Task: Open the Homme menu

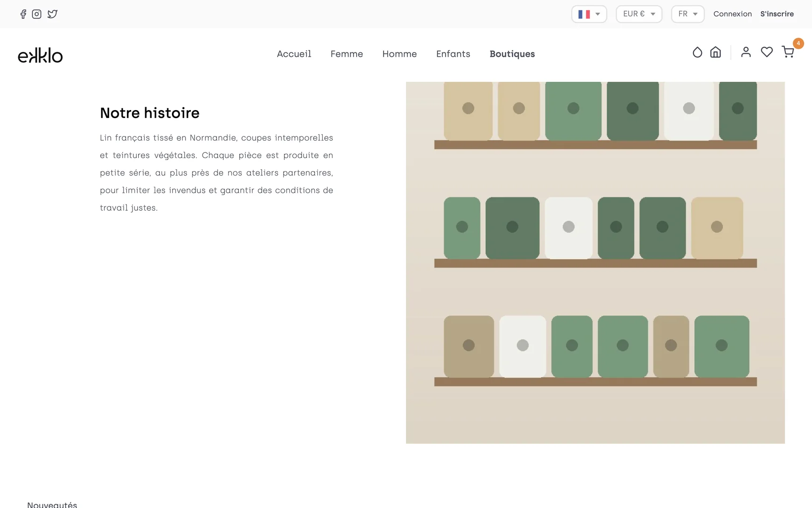Action: (x=400, y=54)
